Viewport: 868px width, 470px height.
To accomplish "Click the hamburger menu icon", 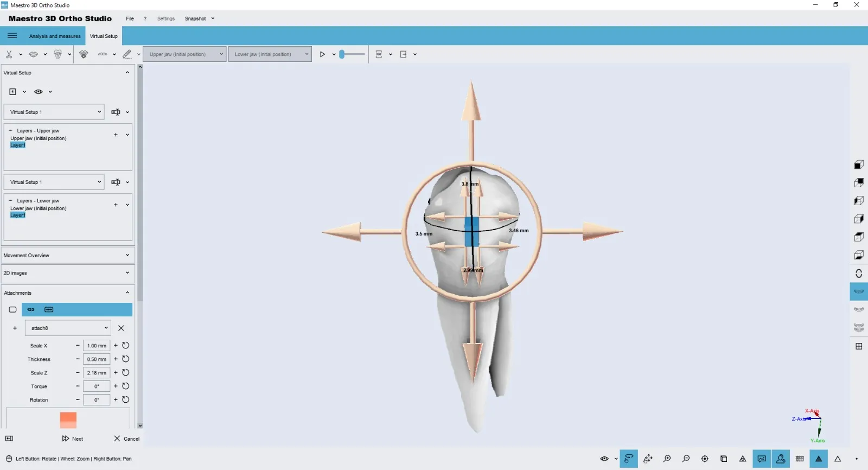I will [12, 36].
